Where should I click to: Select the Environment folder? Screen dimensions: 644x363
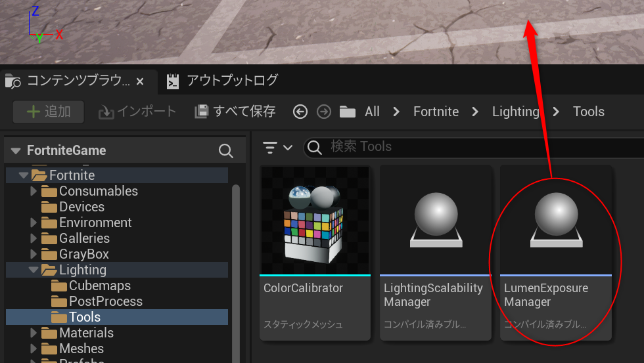click(x=95, y=223)
